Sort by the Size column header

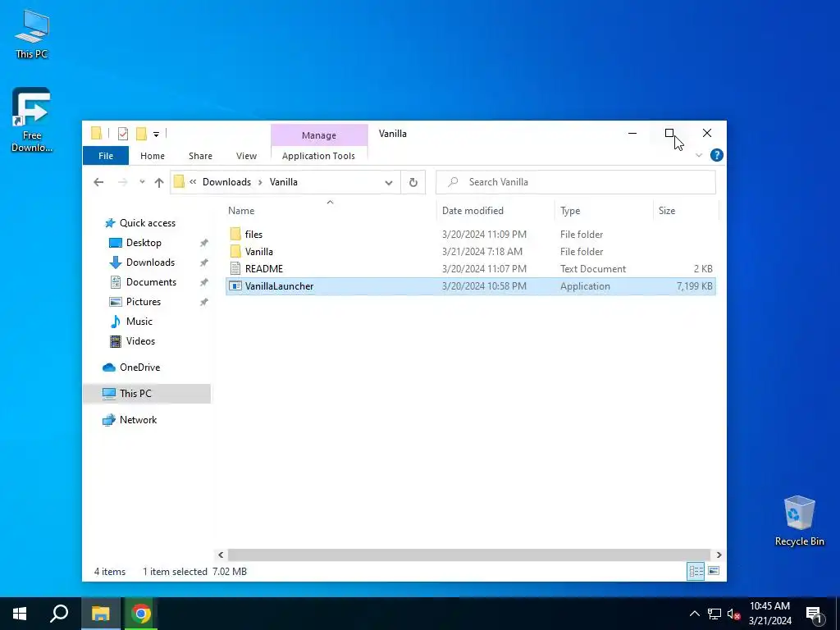(686, 211)
